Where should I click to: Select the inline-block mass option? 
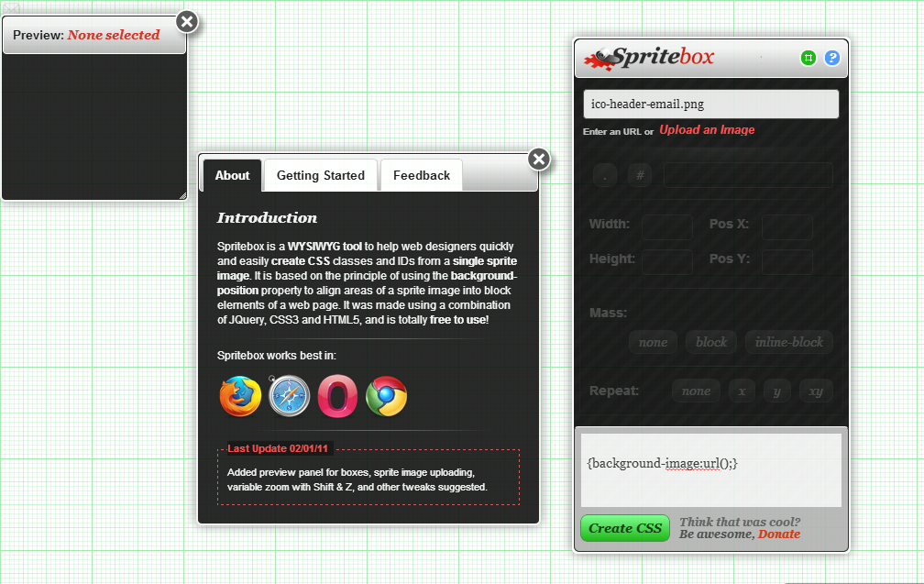tap(788, 342)
